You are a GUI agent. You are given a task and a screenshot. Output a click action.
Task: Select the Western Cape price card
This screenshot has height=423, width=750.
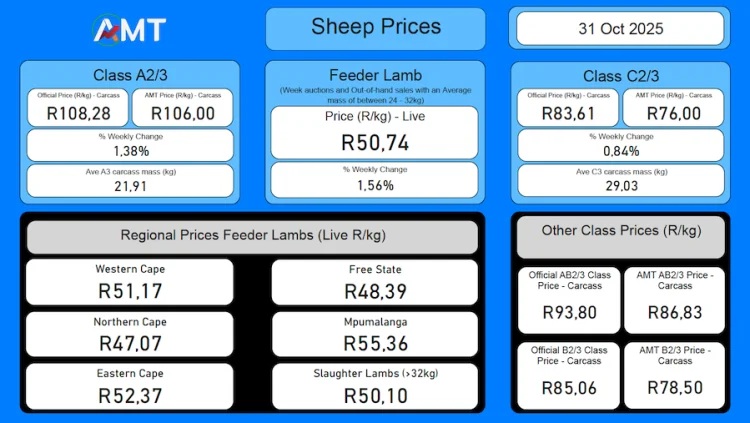pyautogui.click(x=130, y=282)
